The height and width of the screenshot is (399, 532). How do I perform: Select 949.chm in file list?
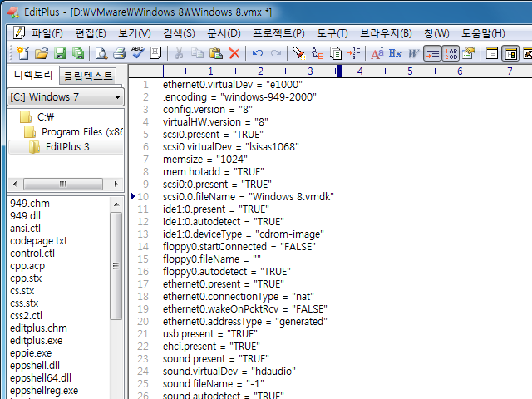(30, 204)
